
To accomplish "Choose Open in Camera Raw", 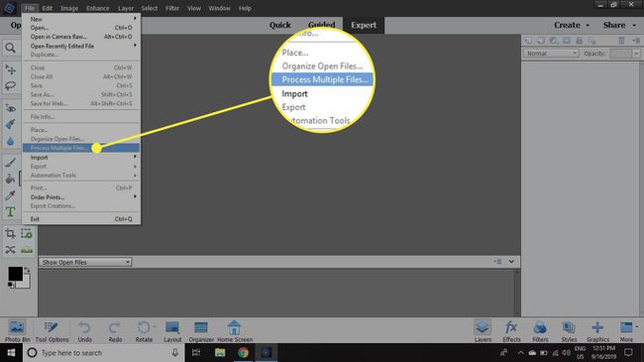I will 81,37.
